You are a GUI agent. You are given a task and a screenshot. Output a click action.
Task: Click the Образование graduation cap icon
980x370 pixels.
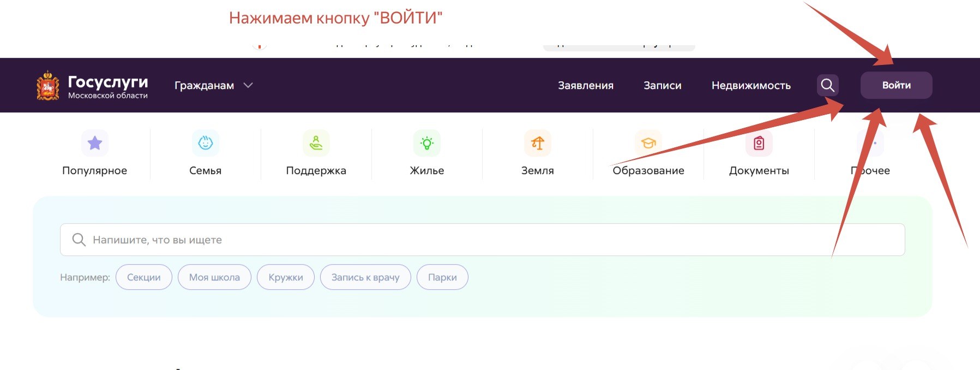648,143
